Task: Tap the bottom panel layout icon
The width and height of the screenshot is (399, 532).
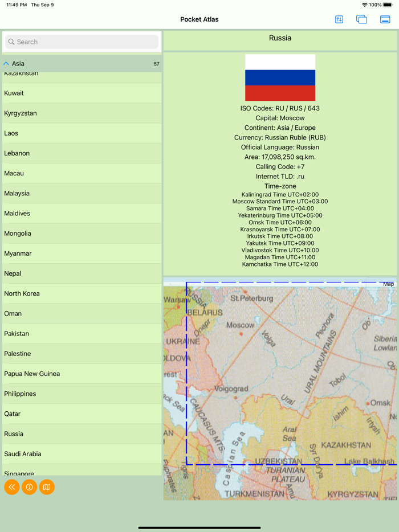Action: coord(385,19)
